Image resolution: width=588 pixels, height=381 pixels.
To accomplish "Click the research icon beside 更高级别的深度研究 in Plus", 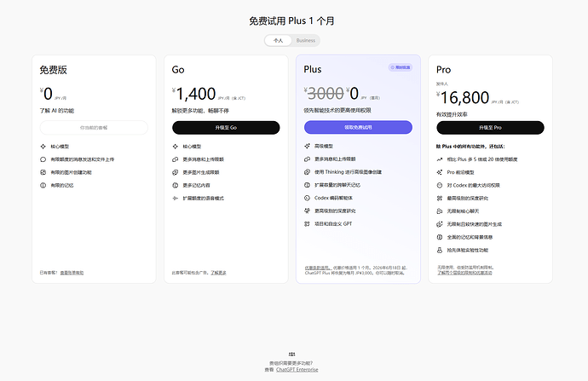I will pyautogui.click(x=307, y=211).
